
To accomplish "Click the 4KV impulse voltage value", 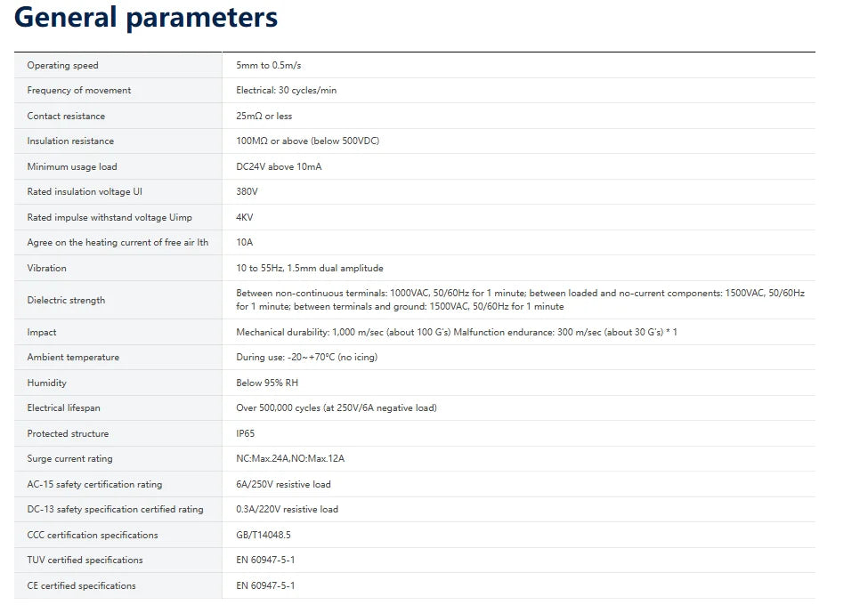I will (245, 217).
